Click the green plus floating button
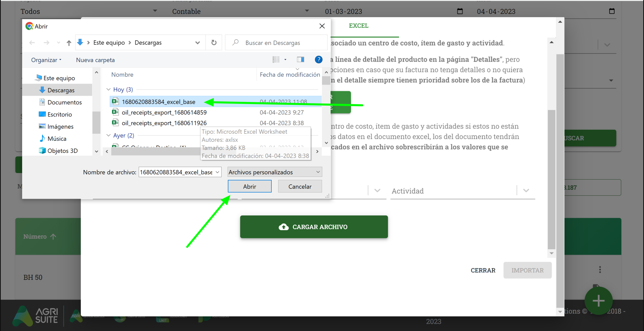The height and width of the screenshot is (331, 644). pos(598,301)
